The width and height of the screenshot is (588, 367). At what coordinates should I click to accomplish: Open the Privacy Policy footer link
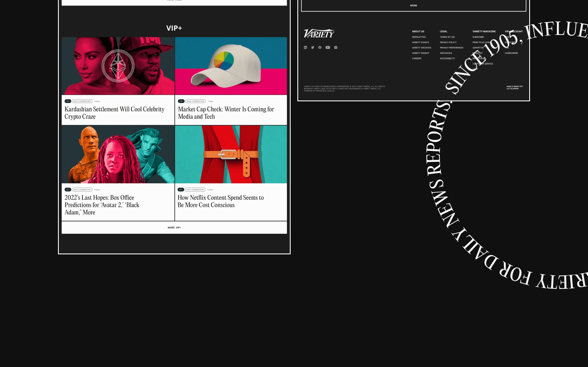coord(448,42)
